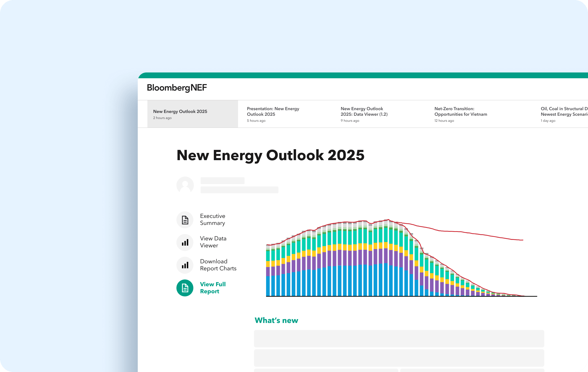The width and height of the screenshot is (588, 372).
Task: Open Executive Summary via its text link
Action: 213,219
